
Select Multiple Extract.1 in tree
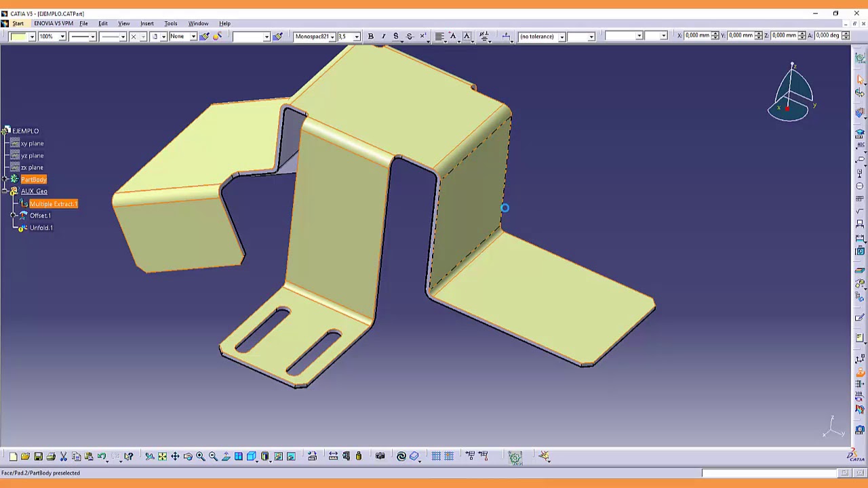click(54, 204)
